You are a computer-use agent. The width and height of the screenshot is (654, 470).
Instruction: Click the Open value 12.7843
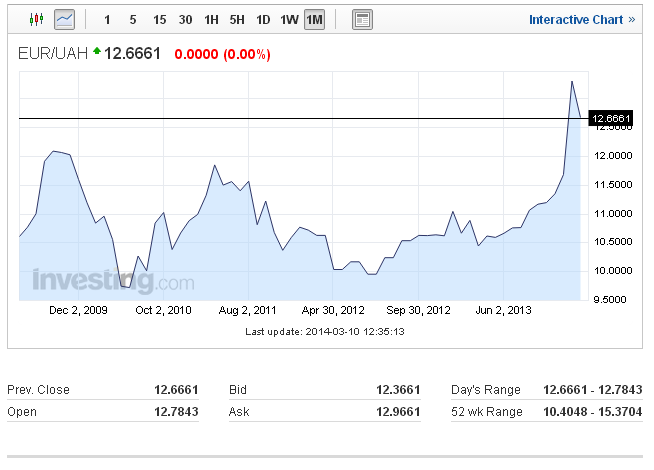pos(176,412)
